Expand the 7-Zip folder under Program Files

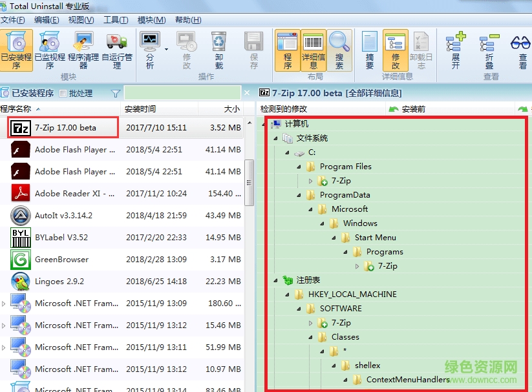tap(310, 181)
